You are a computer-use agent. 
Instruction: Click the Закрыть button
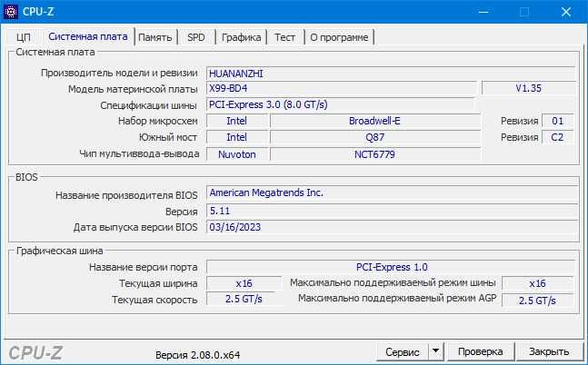coord(549,351)
